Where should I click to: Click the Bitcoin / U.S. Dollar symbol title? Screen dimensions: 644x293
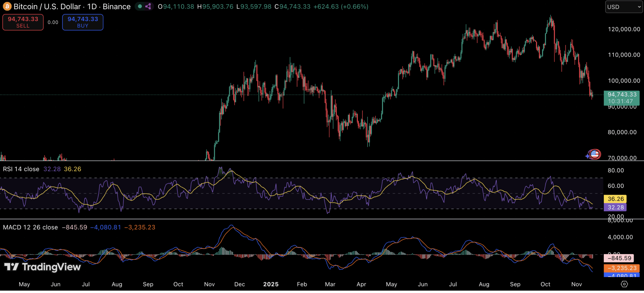(72, 7)
